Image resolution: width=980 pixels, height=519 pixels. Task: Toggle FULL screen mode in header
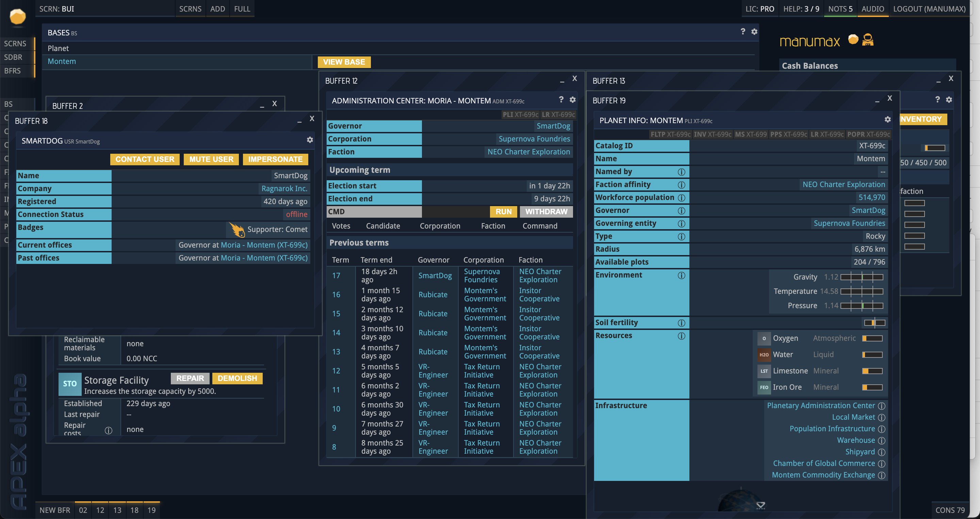tap(242, 9)
